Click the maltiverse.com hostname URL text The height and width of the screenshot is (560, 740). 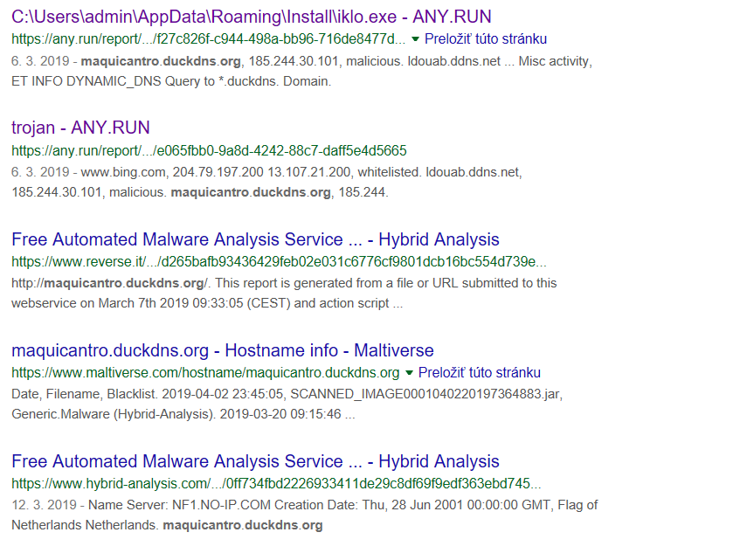pos(205,373)
